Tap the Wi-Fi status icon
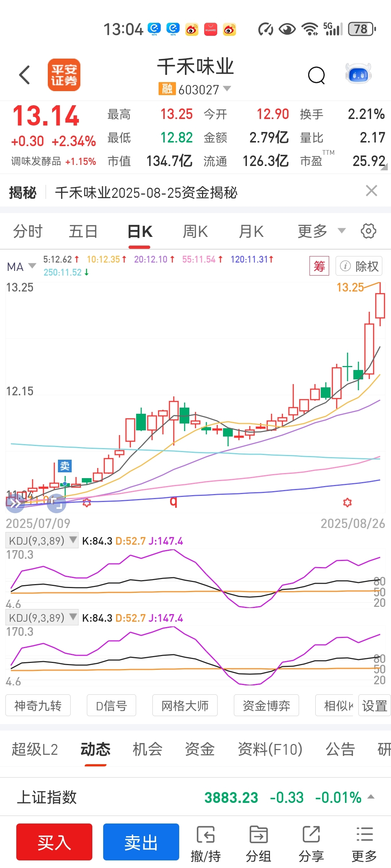391x868 pixels. pos(310,29)
